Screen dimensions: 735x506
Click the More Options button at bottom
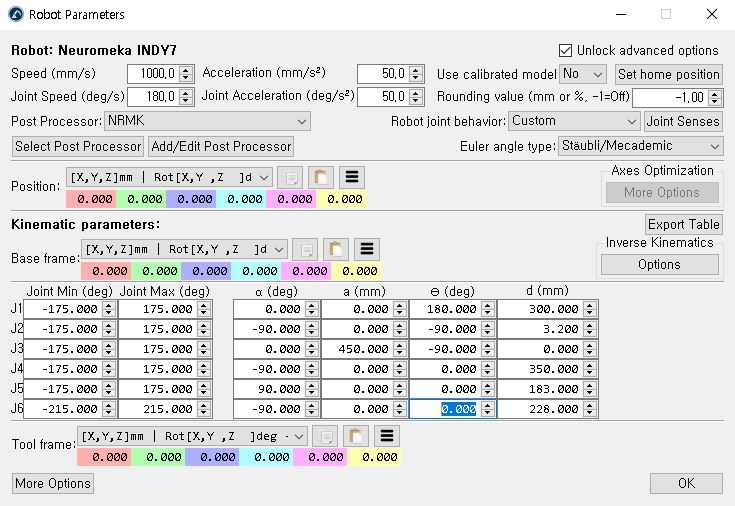tap(53, 484)
